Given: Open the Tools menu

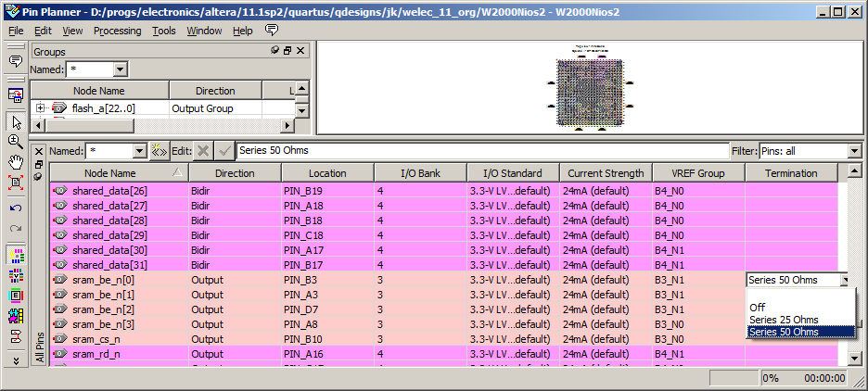Looking at the screenshot, I should coord(163,31).
